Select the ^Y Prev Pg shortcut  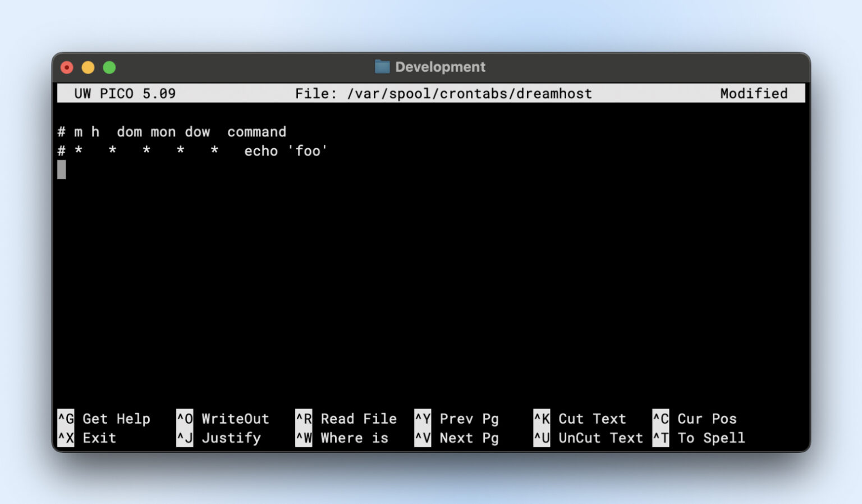coord(457,419)
